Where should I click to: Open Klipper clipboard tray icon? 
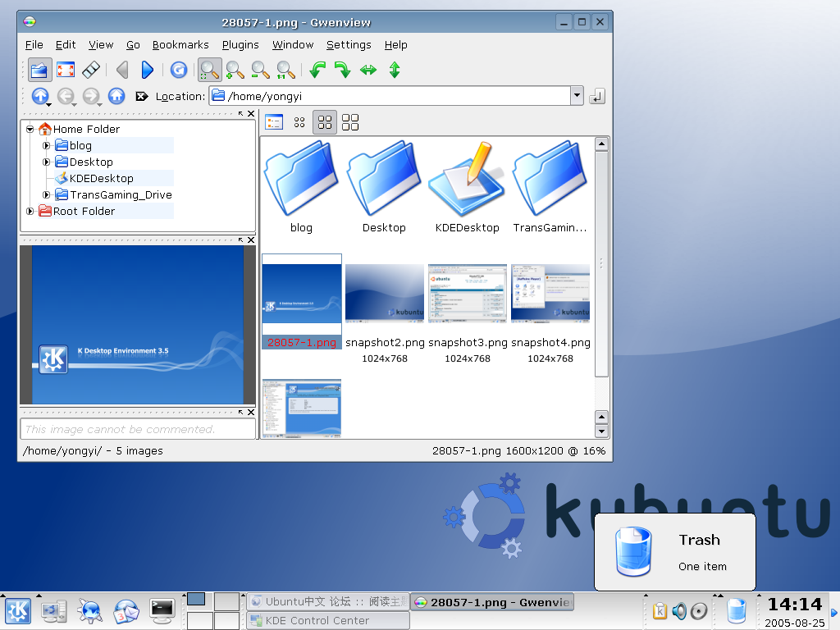(660, 610)
